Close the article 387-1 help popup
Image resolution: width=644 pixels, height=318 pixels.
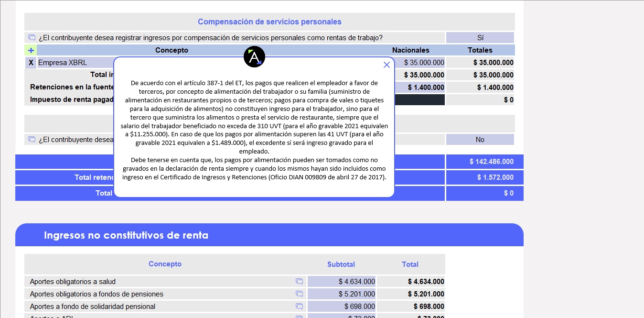[386, 65]
